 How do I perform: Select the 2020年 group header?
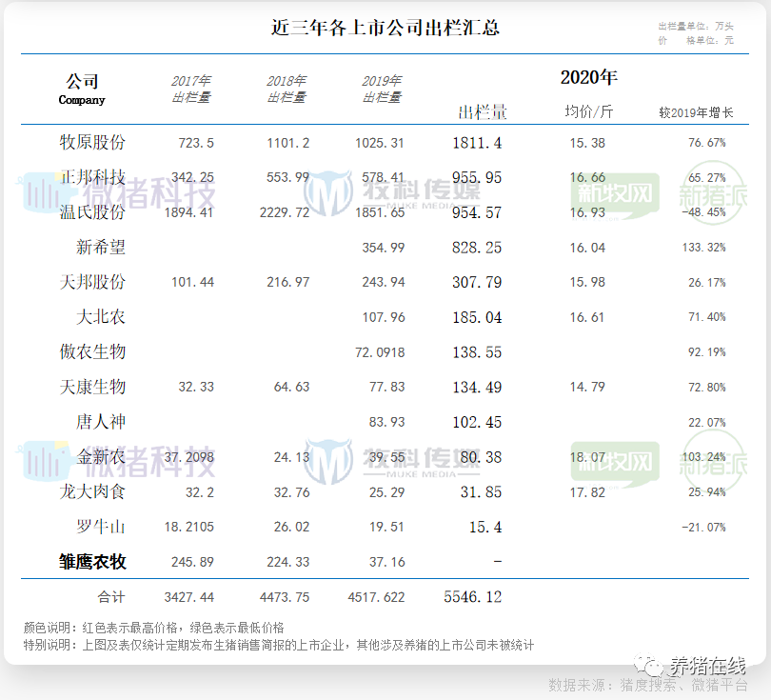(x=588, y=77)
